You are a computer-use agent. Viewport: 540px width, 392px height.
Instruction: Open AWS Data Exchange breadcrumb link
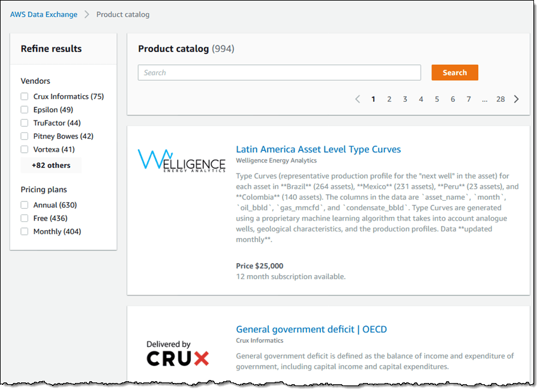click(x=44, y=14)
